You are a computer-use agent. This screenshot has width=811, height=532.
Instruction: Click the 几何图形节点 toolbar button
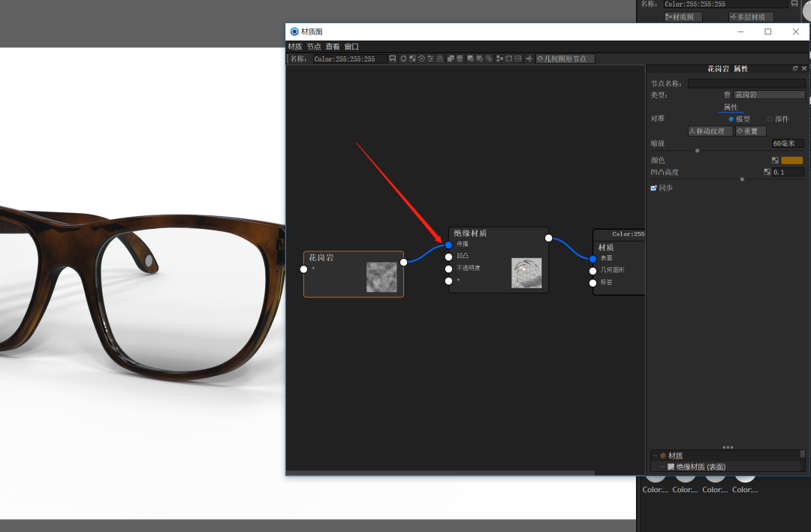[565, 59]
